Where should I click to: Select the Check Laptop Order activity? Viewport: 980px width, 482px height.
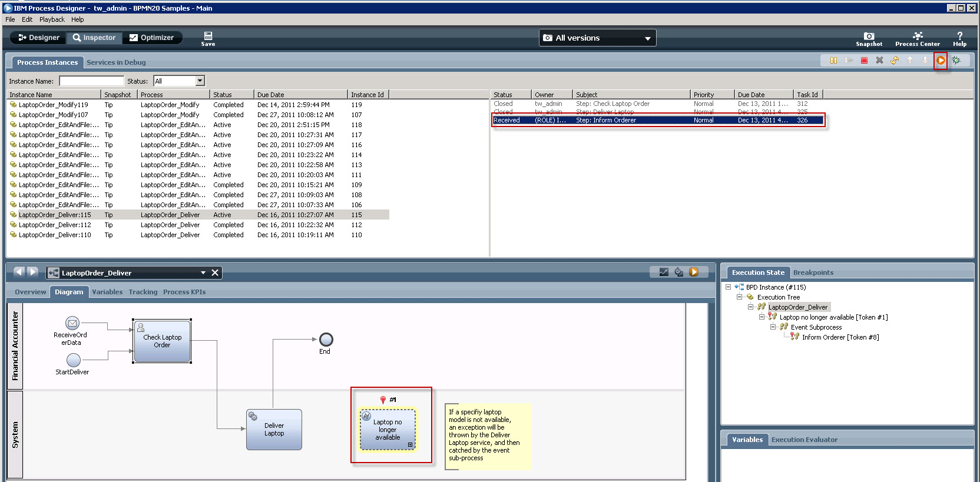click(x=162, y=341)
